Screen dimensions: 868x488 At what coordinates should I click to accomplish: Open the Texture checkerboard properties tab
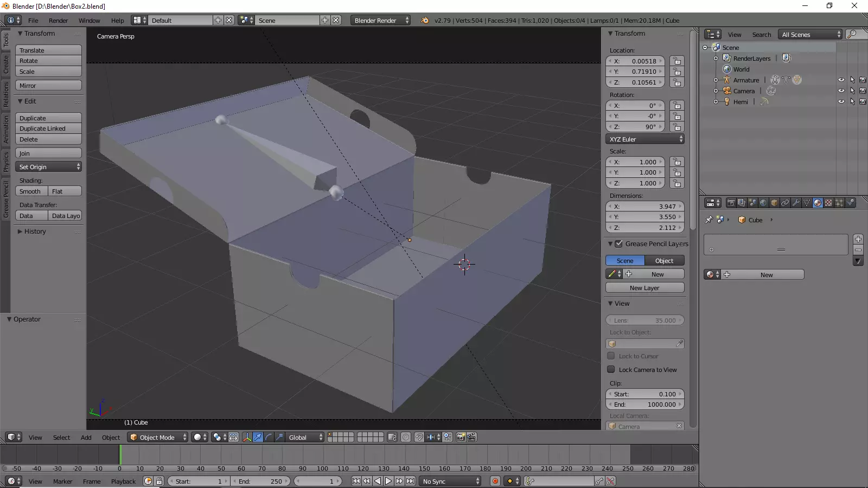coord(828,203)
